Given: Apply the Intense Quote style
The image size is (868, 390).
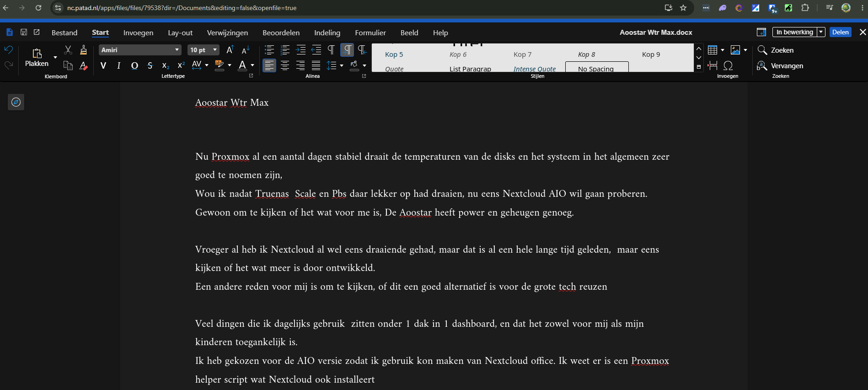Looking at the screenshot, I should (x=535, y=69).
